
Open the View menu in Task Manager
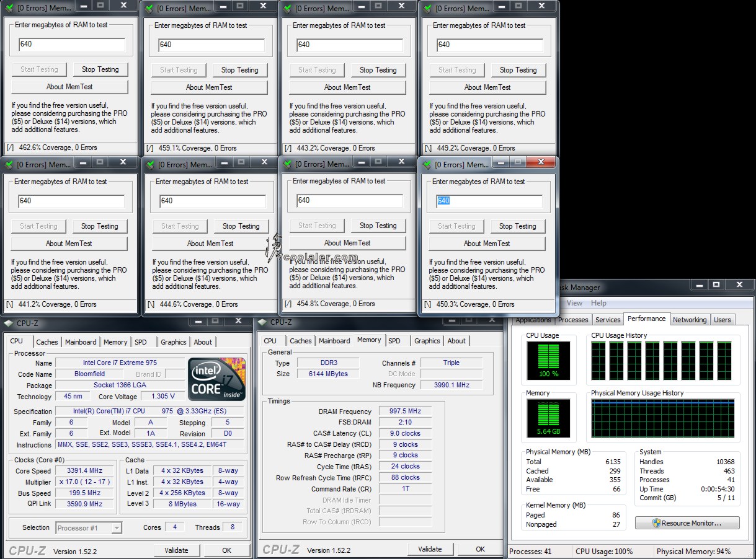575,303
